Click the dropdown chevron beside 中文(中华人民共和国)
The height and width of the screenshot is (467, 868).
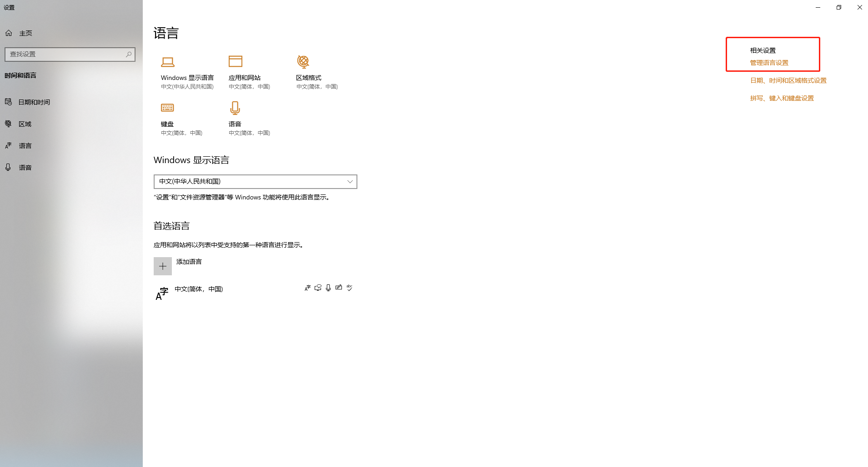click(x=350, y=182)
